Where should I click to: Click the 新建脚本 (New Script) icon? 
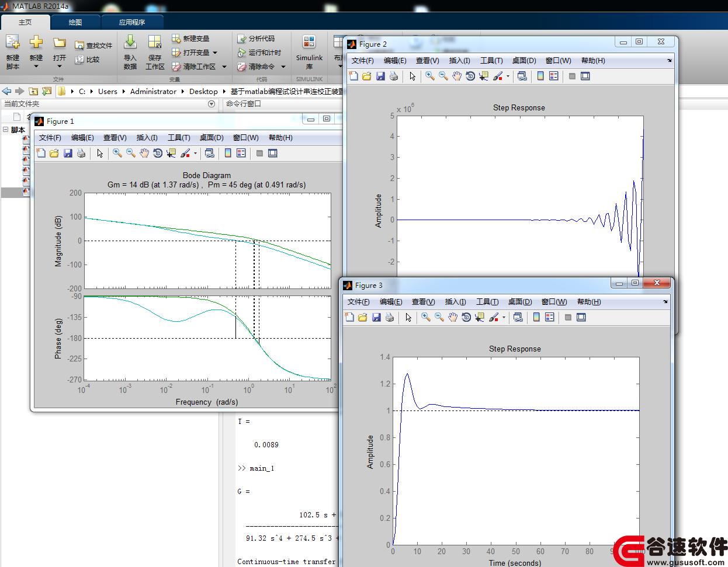(13, 51)
